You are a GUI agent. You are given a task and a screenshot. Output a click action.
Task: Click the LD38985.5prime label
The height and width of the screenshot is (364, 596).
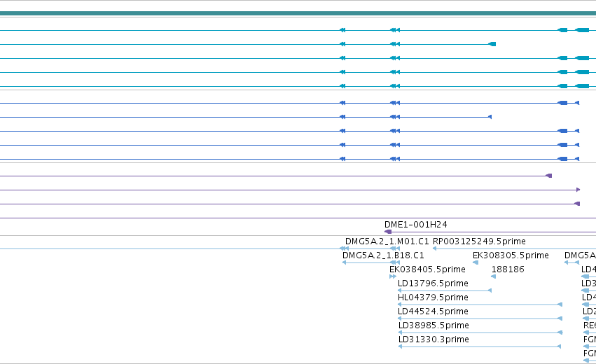(434, 325)
